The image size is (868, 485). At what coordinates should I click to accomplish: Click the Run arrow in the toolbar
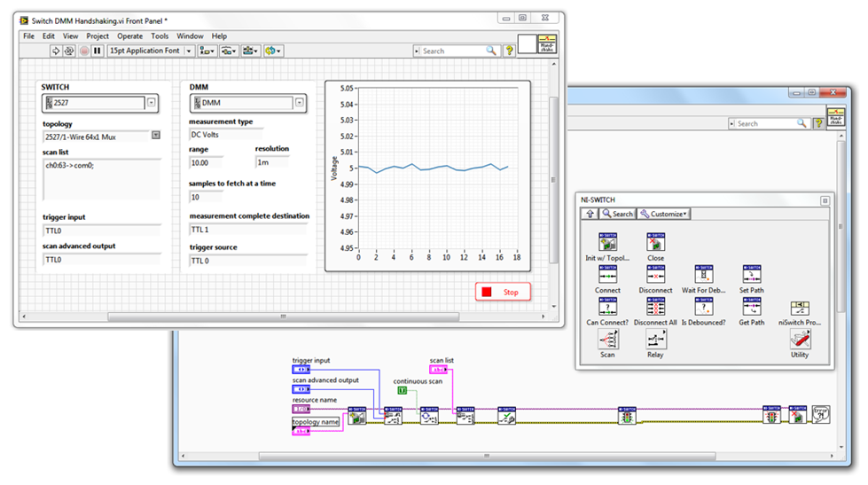55,51
